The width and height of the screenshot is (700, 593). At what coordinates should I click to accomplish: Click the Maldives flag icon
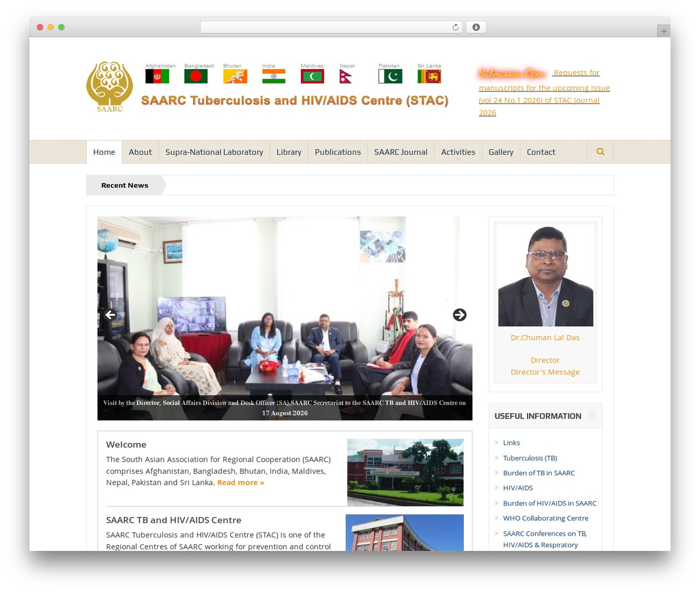tap(312, 76)
